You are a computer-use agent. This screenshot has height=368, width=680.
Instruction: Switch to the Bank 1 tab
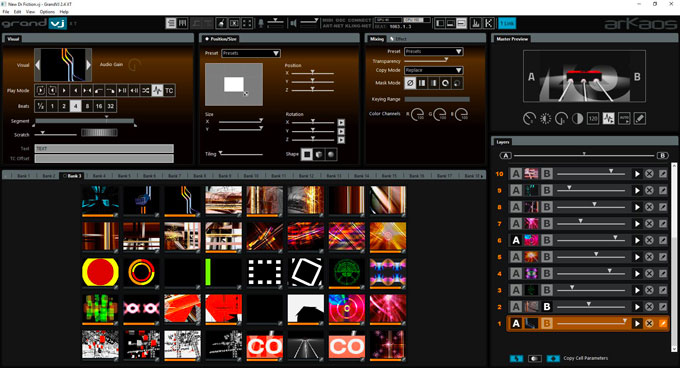(23, 176)
